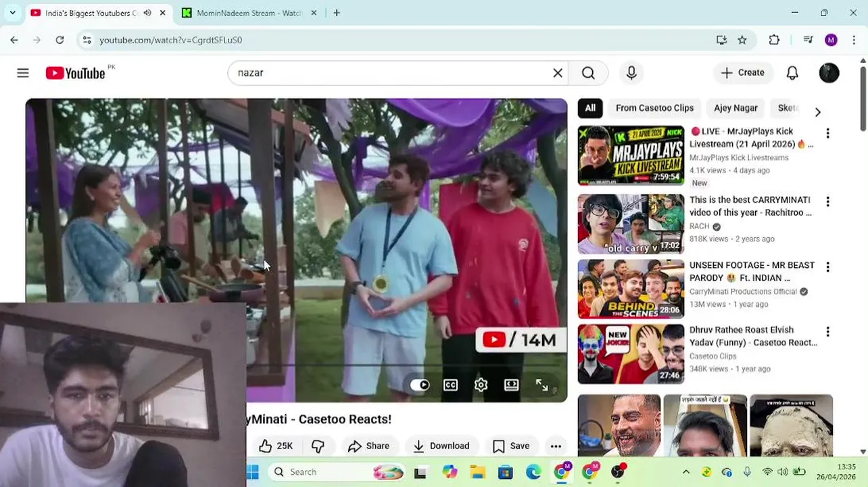Open the YouTube account avatar menu

(829, 73)
